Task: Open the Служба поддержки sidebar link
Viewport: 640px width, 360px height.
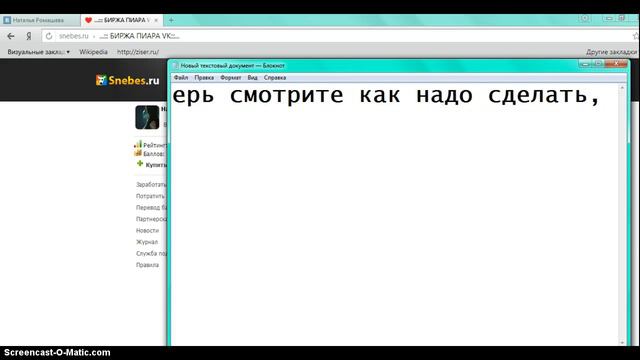Action: point(151,253)
